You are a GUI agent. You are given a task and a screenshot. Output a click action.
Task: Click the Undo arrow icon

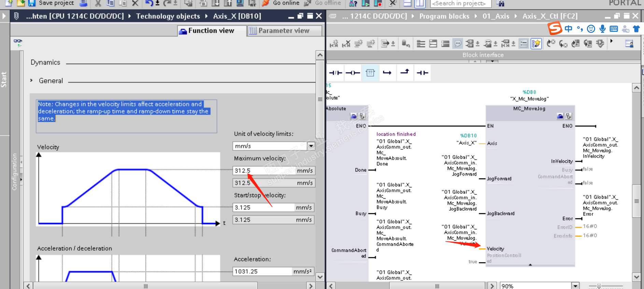(149, 3)
